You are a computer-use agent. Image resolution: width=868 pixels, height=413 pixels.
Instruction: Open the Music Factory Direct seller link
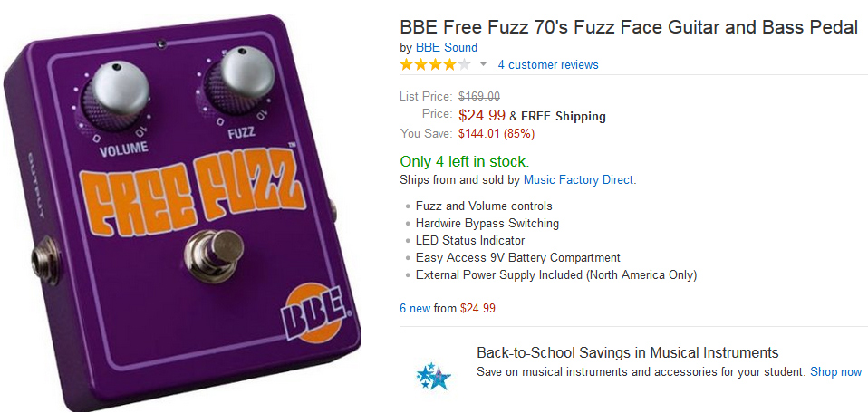(579, 179)
